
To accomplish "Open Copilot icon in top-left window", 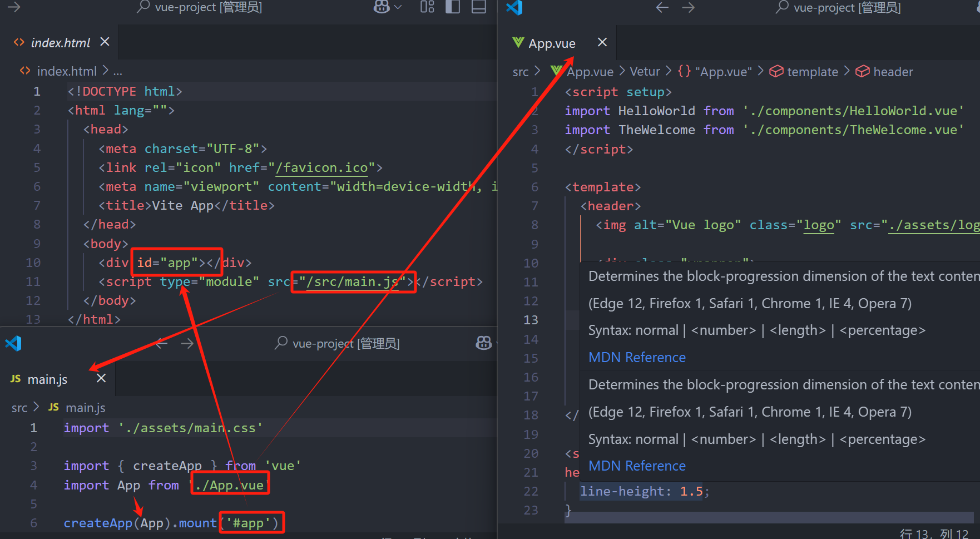I will click(382, 7).
